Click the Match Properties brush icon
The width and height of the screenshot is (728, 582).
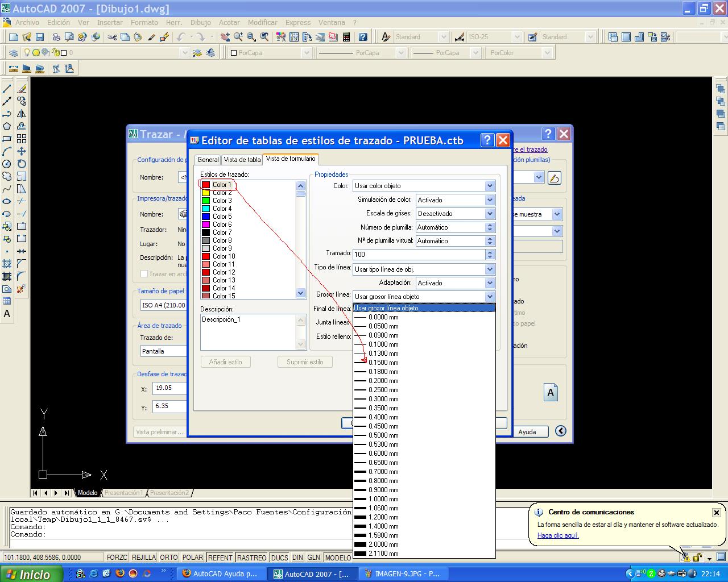coord(152,37)
